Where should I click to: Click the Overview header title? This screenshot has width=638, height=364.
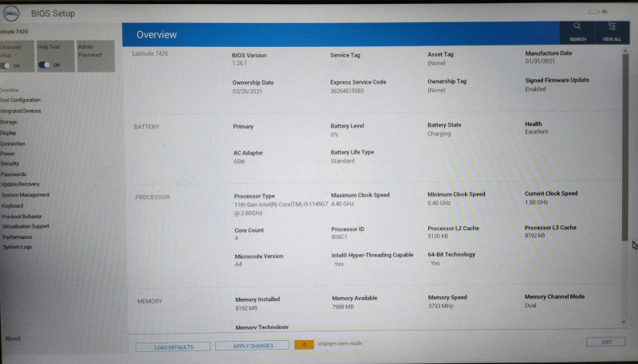[156, 35]
